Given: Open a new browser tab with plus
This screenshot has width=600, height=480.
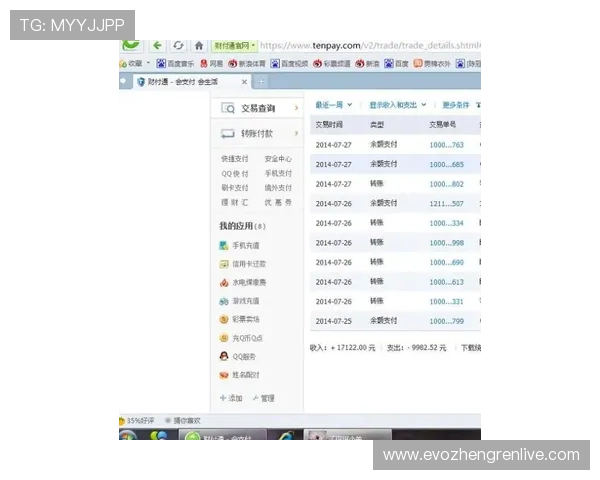Looking at the screenshot, I should [x=261, y=82].
